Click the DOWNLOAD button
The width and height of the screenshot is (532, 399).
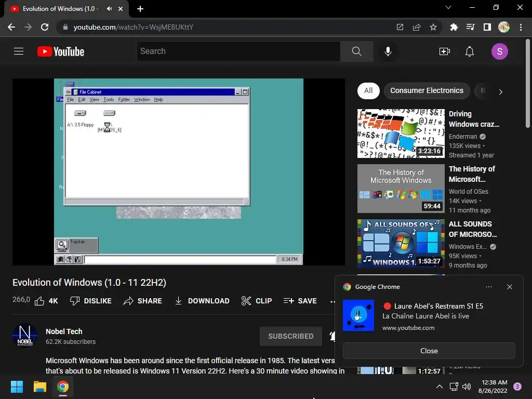click(x=202, y=301)
